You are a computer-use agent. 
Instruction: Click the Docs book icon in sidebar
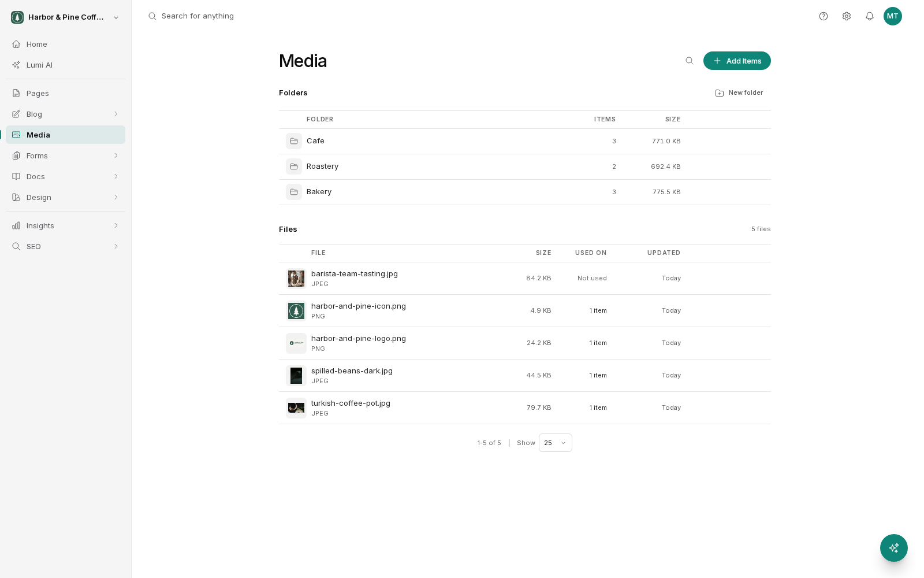(x=16, y=176)
